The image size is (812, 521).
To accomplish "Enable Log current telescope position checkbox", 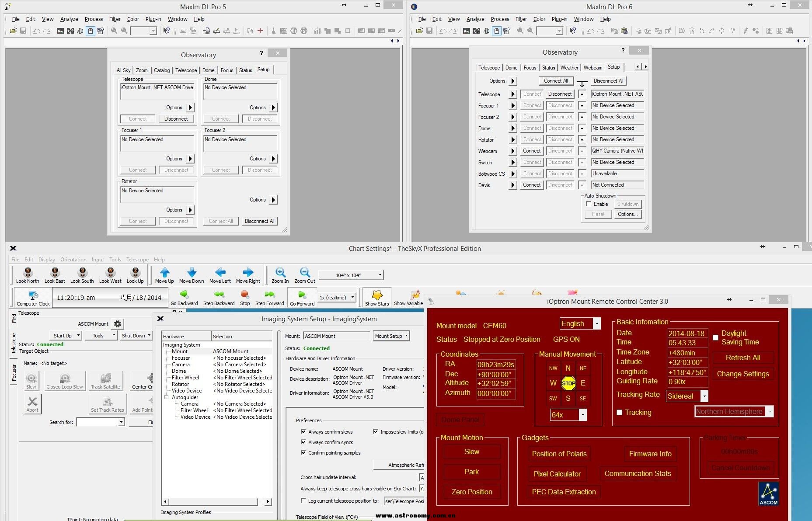I will [x=303, y=500].
